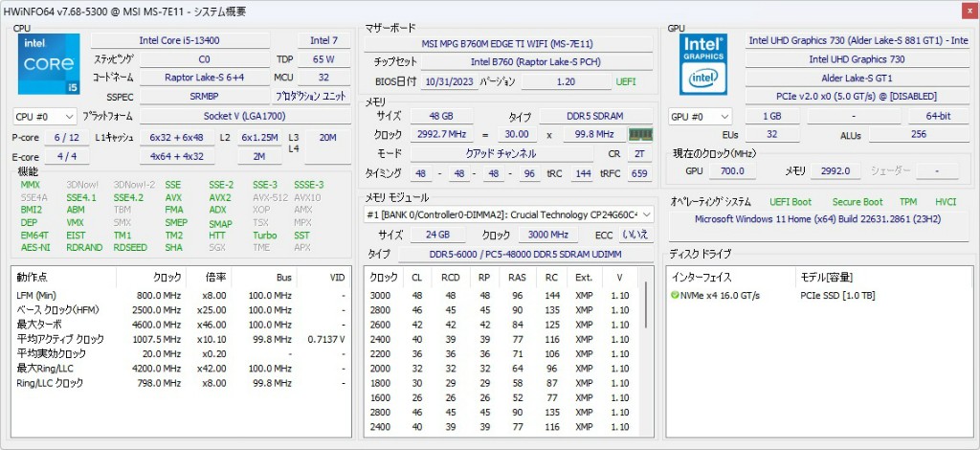Select the 最大ターボ row in operating points
This screenshot has height=450, width=980.
38,326
